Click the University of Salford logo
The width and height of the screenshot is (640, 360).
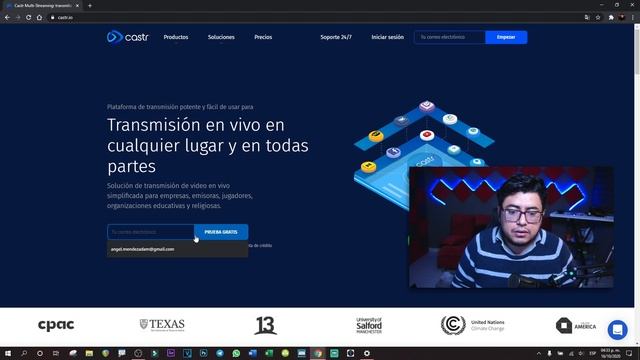tap(369, 325)
